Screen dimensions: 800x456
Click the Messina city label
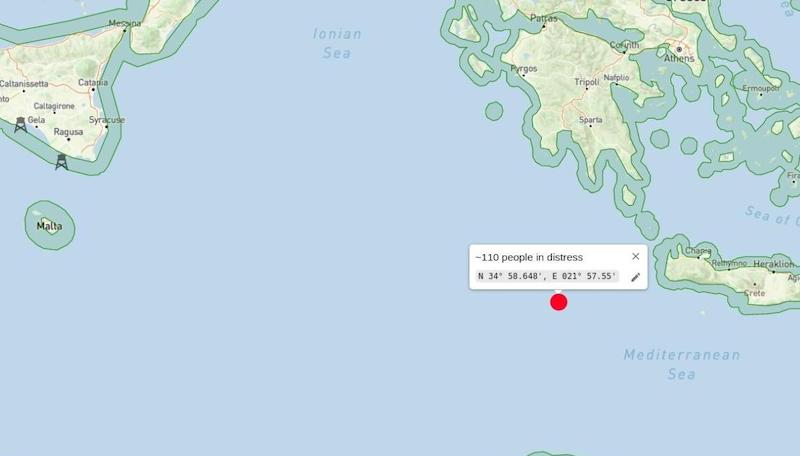tap(124, 23)
